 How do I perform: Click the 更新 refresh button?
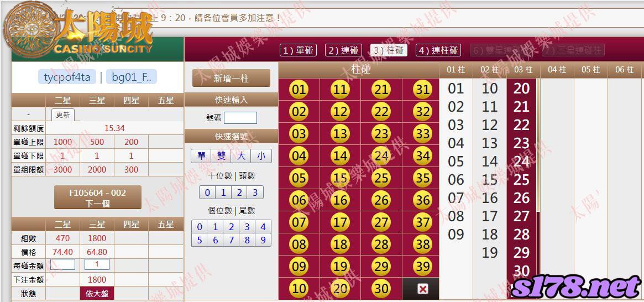coord(63,115)
